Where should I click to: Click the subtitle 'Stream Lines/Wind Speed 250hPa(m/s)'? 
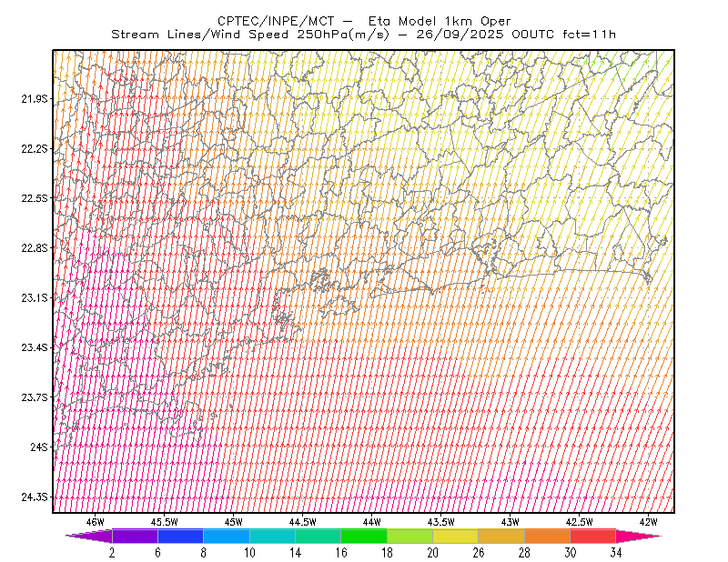click(250, 35)
